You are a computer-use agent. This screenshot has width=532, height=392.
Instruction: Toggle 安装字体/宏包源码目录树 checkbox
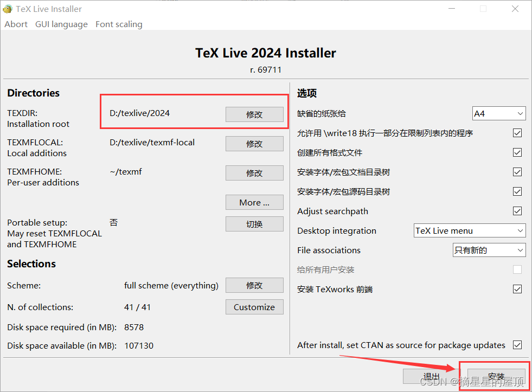(x=517, y=191)
